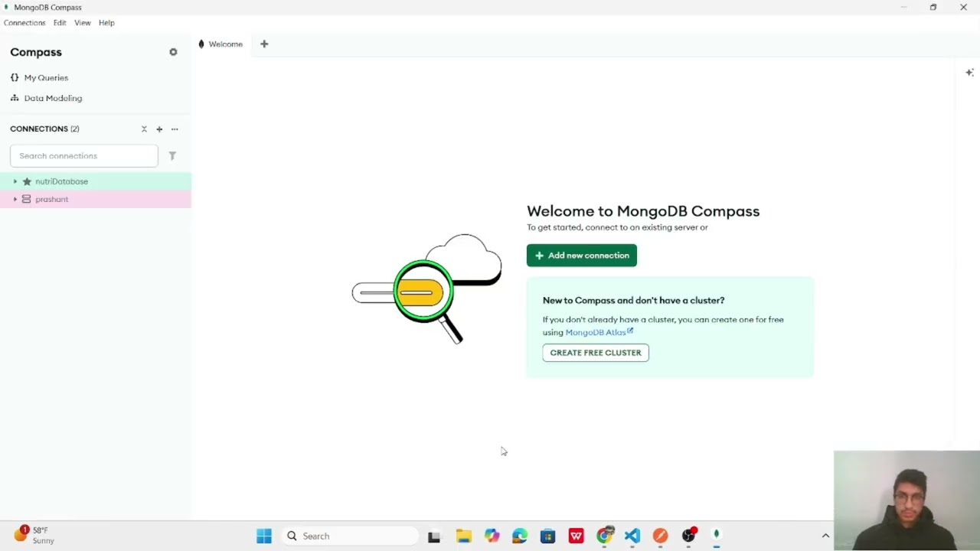This screenshot has height=551, width=980.
Task: Open connections more options (three dots)
Action: click(175, 129)
